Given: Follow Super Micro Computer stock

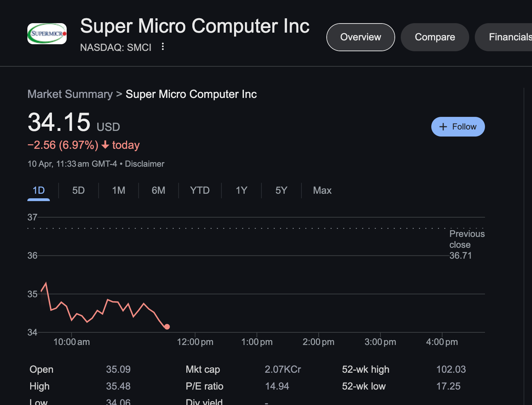Looking at the screenshot, I should [458, 127].
